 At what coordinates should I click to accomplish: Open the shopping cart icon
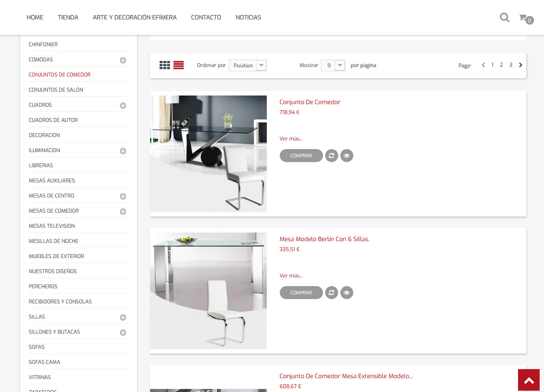coord(526,19)
